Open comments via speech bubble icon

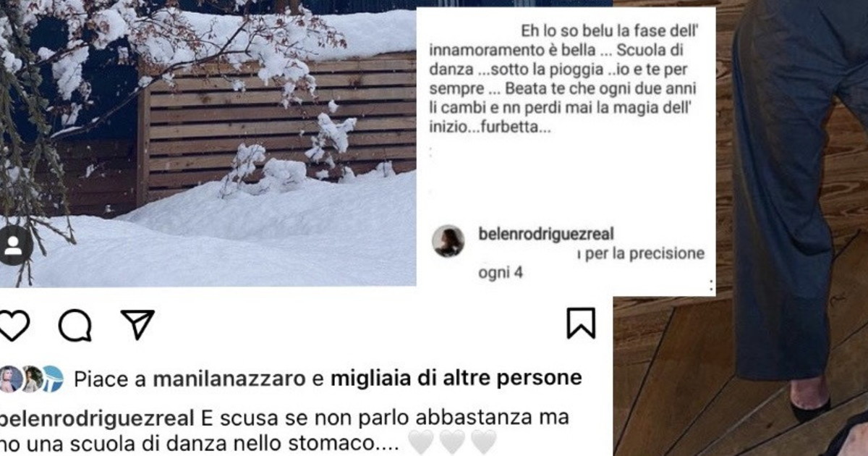click(x=75, y=325)
